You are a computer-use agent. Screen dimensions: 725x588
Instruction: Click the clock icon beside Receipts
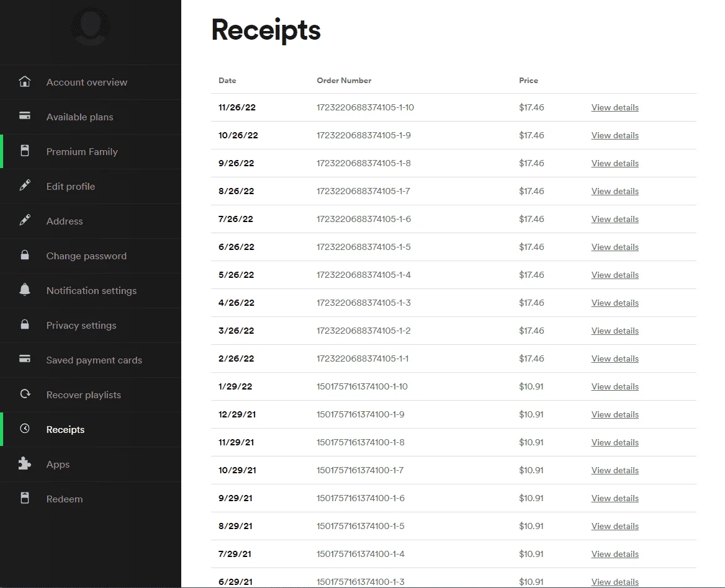[x=24, y=429]
